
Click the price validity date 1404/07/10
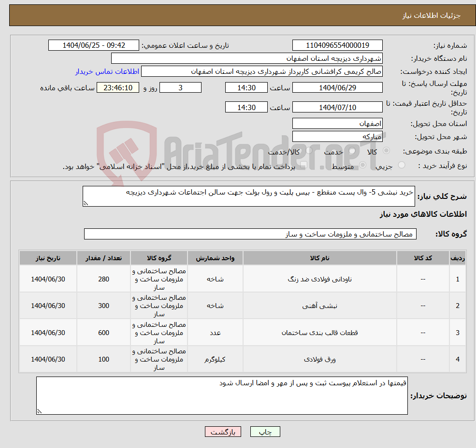[337, 107]
